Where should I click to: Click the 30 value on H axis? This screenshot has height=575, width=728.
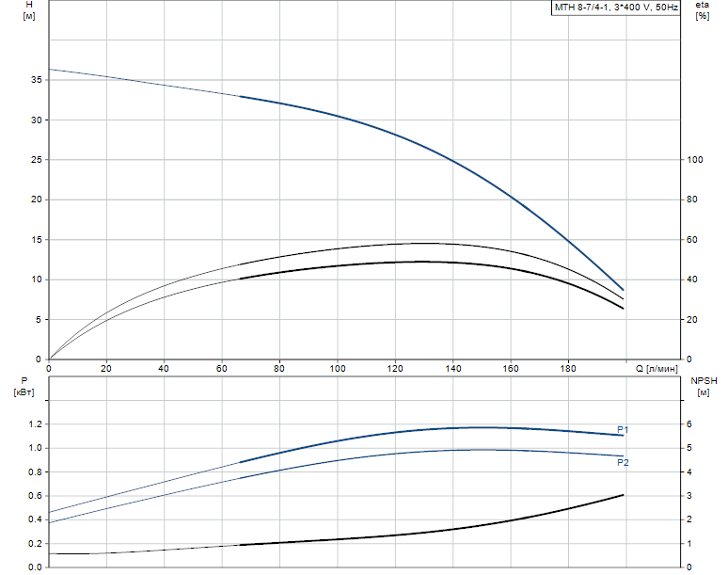pyautogui.click(x=37, y=120)
